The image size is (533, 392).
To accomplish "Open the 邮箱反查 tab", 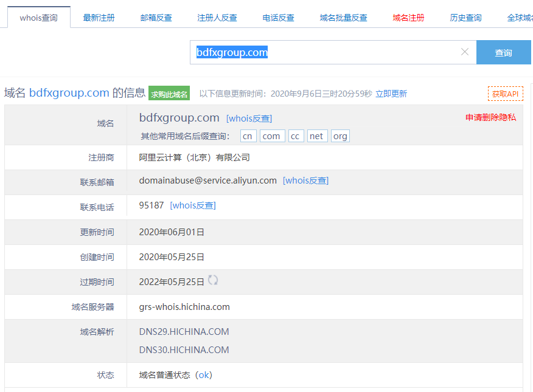I will pos(156,18).
